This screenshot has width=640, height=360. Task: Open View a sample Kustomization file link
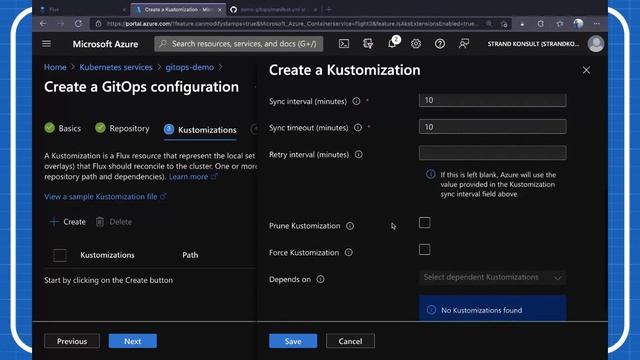point(105,197)
